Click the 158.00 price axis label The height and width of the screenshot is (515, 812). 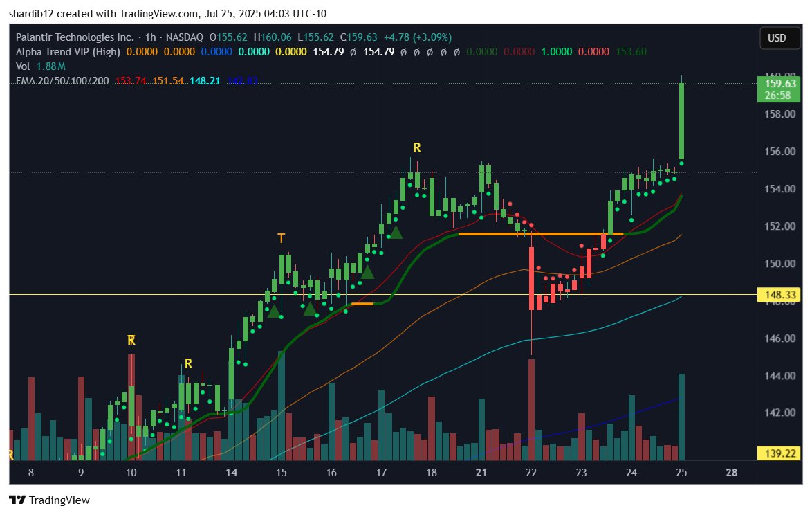[780, 114]
